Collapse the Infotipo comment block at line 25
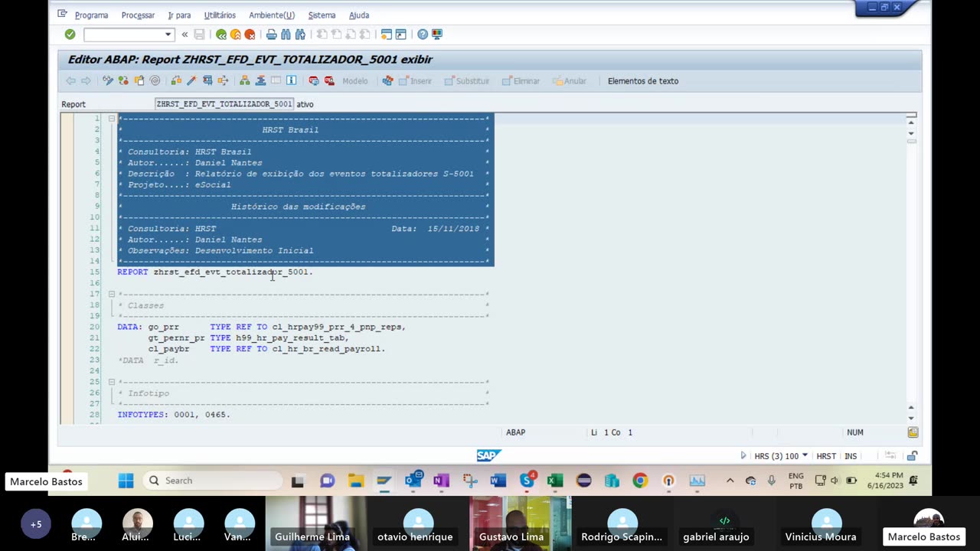This screenshot has width=980, height=551. [112, 382]
